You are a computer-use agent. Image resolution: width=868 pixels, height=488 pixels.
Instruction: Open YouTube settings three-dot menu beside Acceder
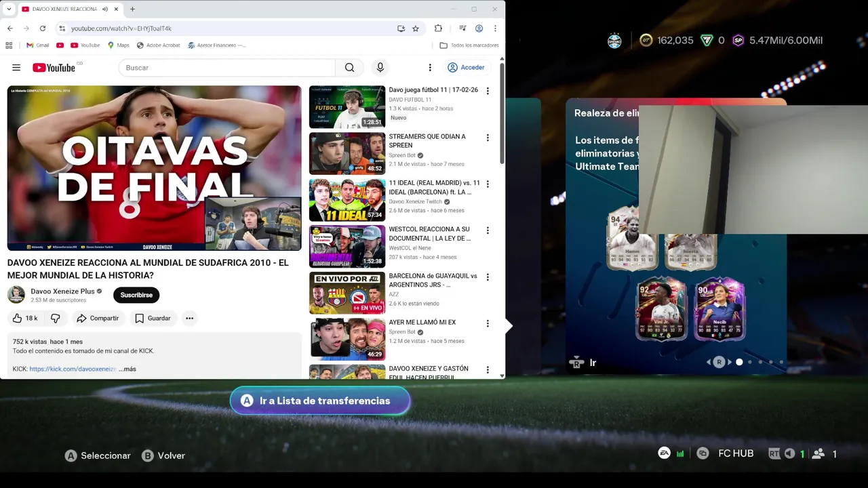coord(430,68)
